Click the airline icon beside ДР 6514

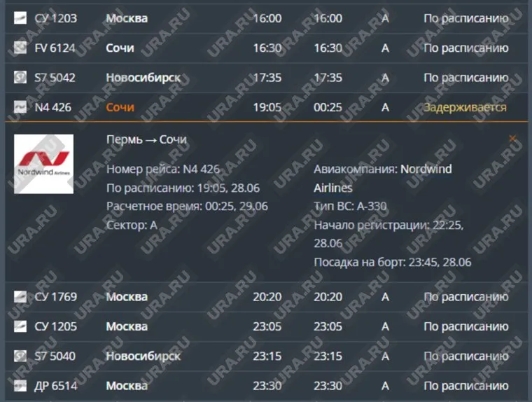click(20, 386)
